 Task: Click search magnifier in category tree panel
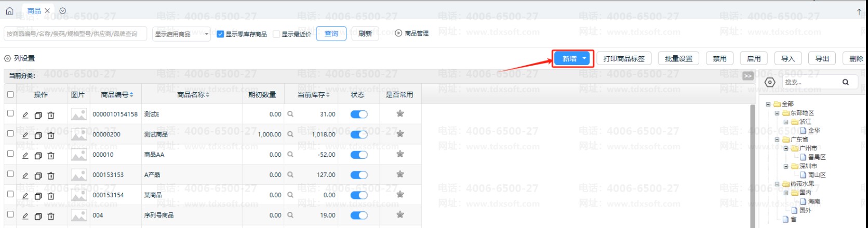(845, 82)
